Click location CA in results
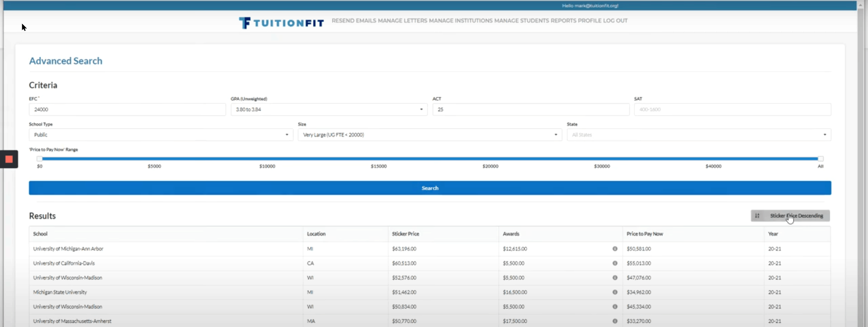 coord(311,263)
